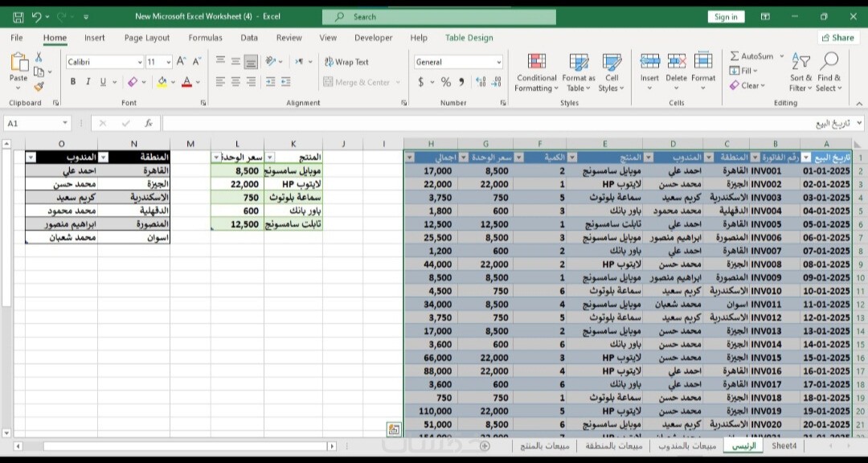The width and height of the screenshot is (868, 463).
Task: Open filter dropdown for المنتج in column K
Action: coord(270,158)
